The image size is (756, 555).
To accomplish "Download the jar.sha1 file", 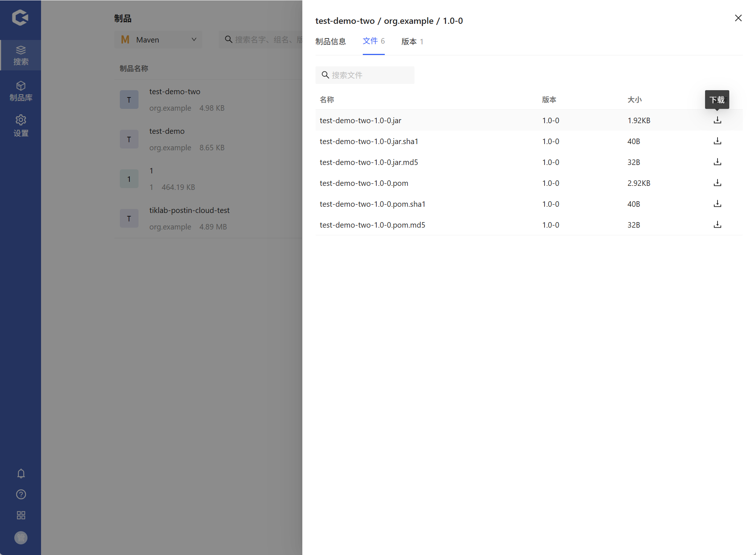I will point(717,141).
